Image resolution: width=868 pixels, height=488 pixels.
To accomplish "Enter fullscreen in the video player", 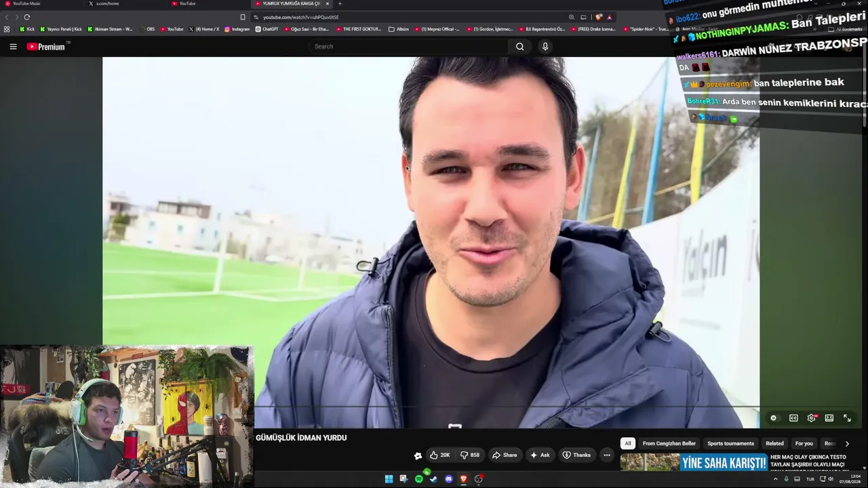I will click(x=847, y=418).
